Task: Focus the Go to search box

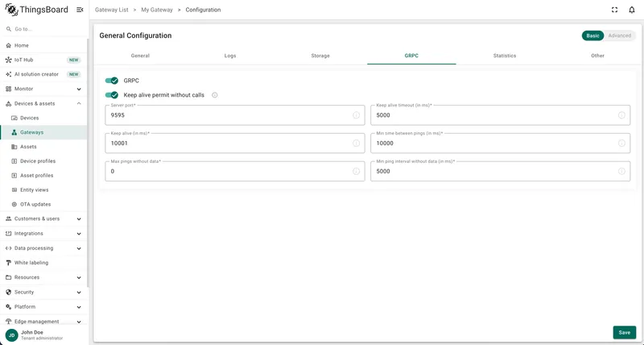Action: point(45,29)
